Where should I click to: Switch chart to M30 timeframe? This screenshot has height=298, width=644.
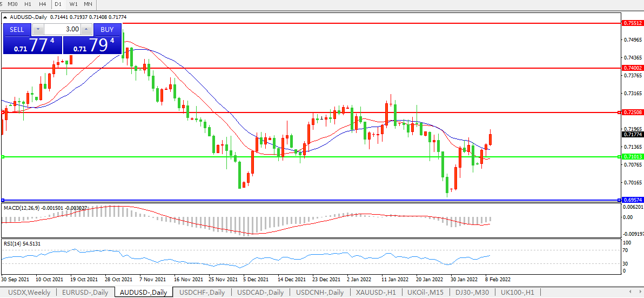point(13,4)
